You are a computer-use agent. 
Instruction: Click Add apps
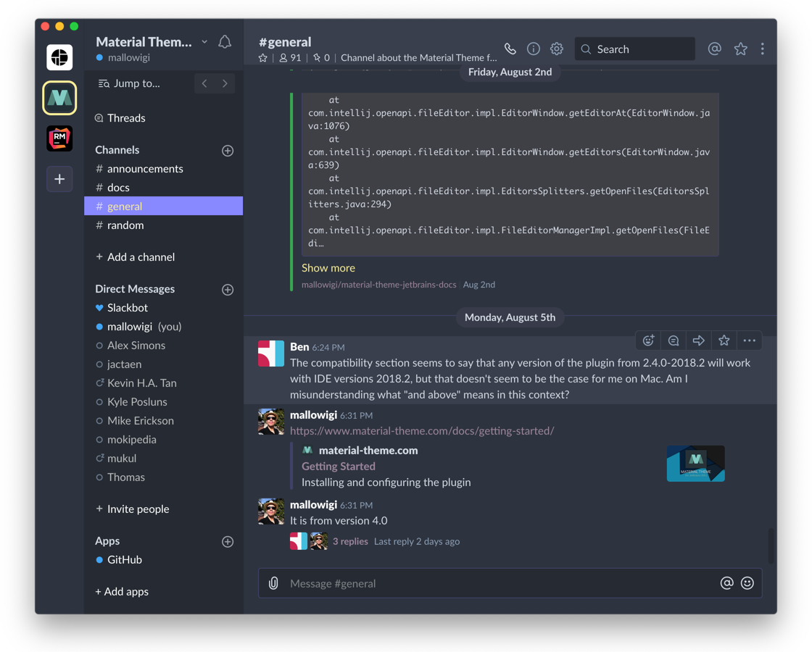(x=122, y=591)
